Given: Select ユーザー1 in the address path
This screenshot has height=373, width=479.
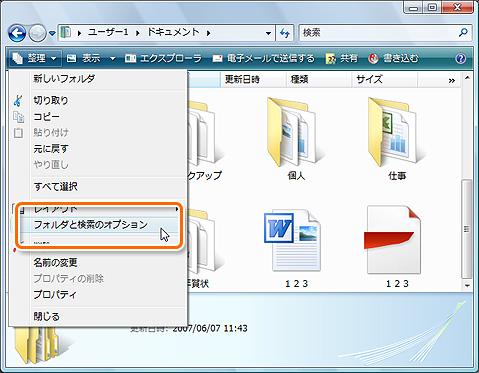Looking at the screenshot, I should click(x=108, y=32).
